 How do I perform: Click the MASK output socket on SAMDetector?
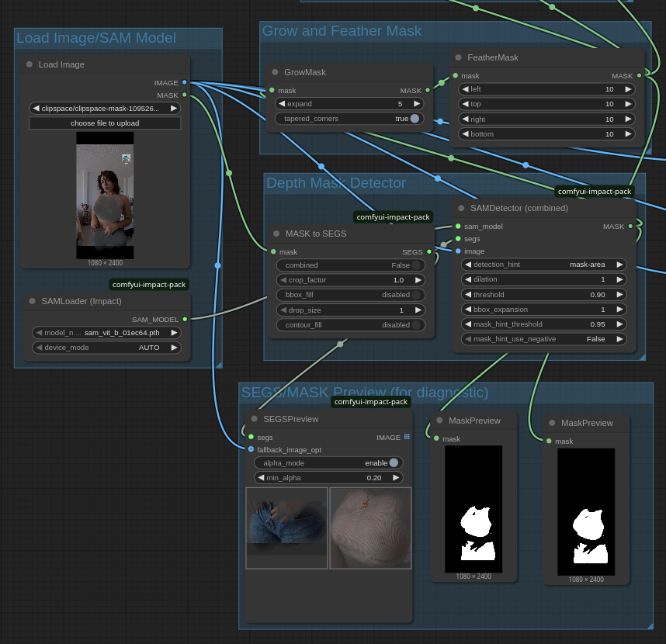point(631,227)
